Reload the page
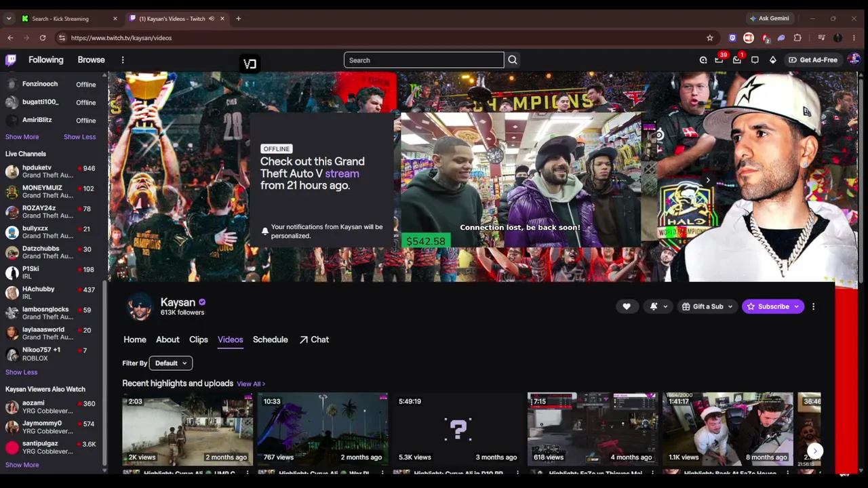Screen dimensions: 868x488 (x=43, y=38)
